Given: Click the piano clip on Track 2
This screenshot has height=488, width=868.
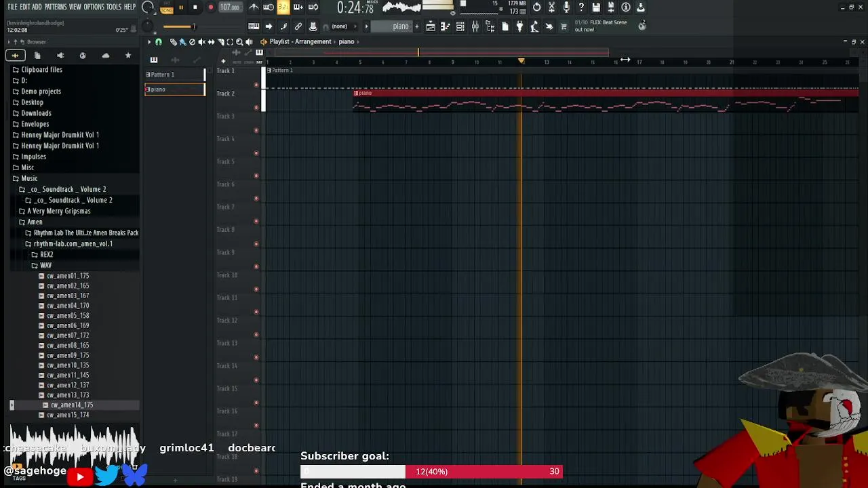Looking at the screenshot, I should [606, 100].
